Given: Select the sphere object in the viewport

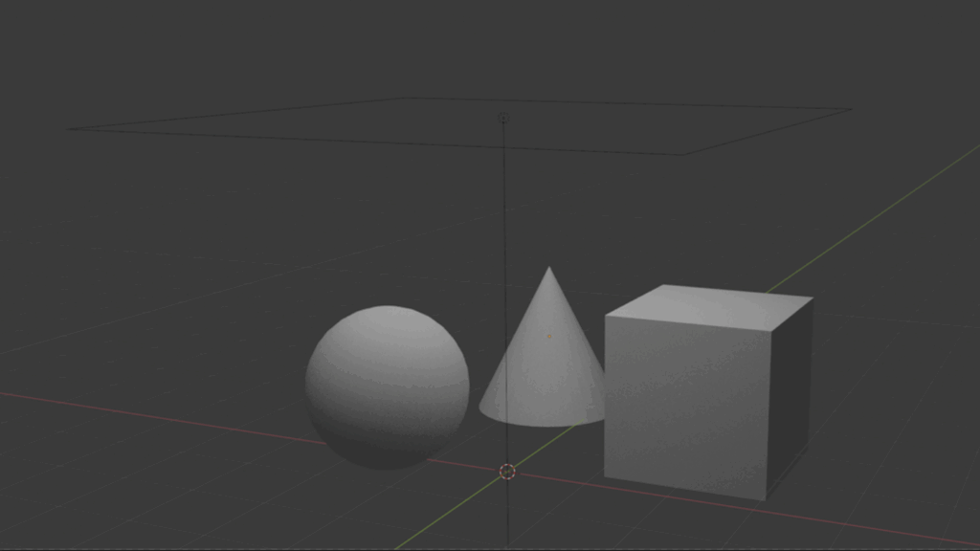Looking at the screenshot, I should [387, 386].
